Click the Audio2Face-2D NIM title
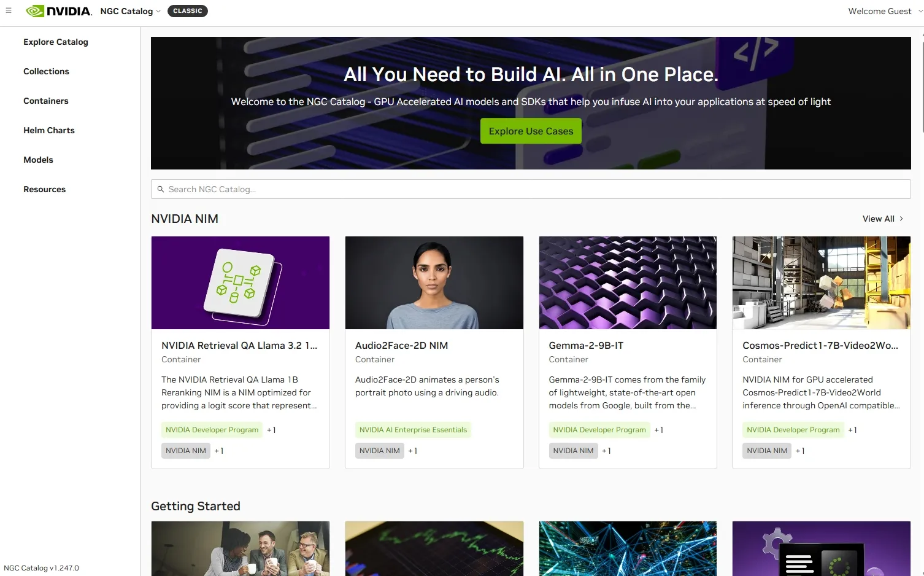The image size is (924, 576). tap(401, 345)
